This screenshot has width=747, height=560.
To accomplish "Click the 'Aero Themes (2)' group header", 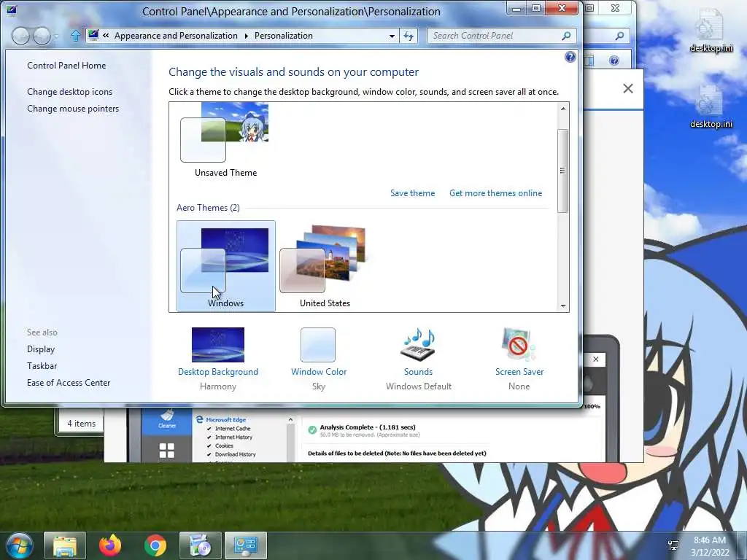I will coord(208,208).
